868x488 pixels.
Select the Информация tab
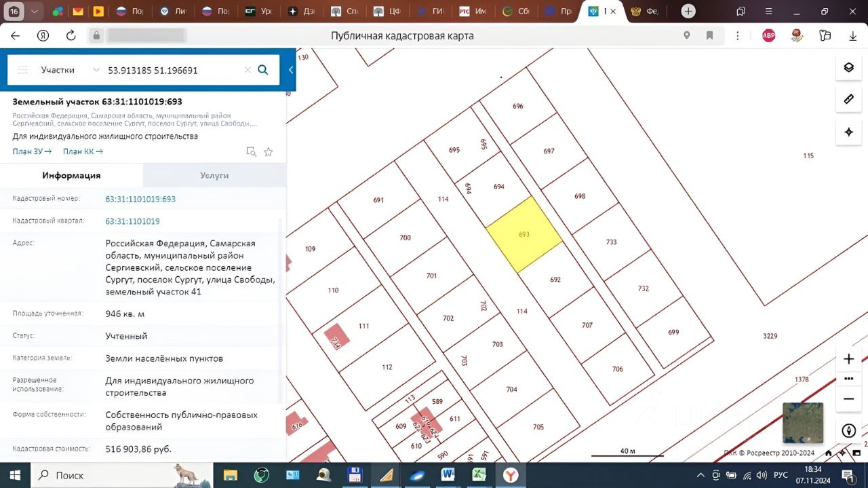pos(71,175)
